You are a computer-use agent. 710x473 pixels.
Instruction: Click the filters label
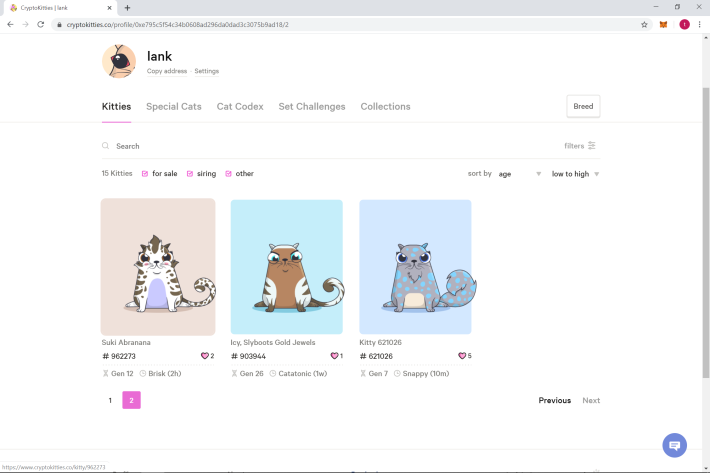coord(574,146)
